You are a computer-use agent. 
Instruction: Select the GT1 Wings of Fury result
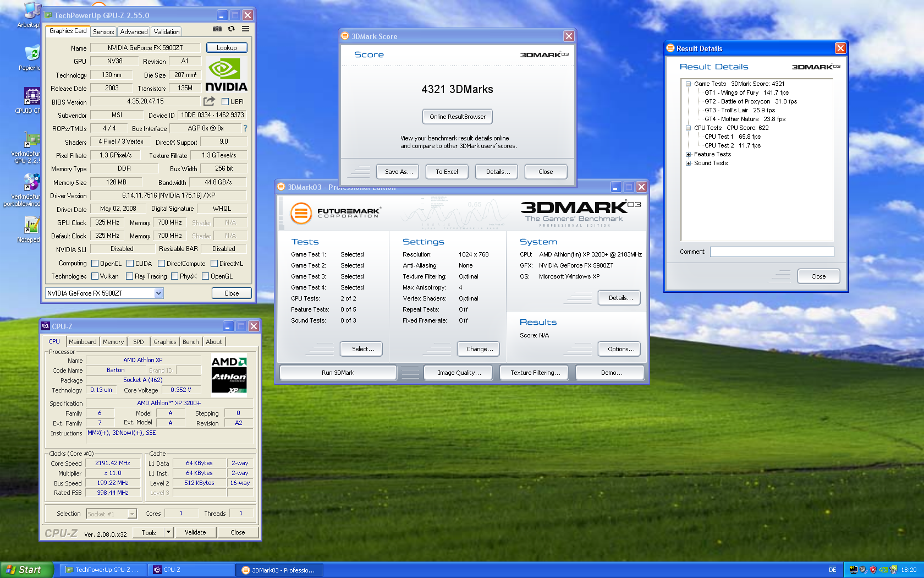746,92
